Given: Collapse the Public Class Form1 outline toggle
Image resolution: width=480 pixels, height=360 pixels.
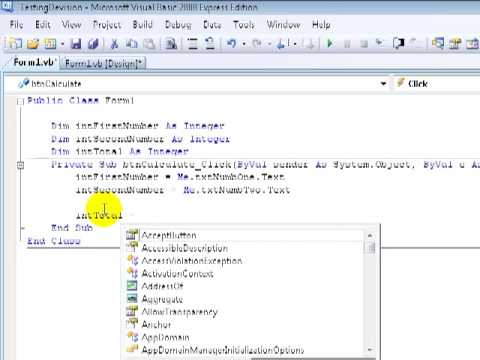Looking at the screenshot, I should (x=20, y=101).
